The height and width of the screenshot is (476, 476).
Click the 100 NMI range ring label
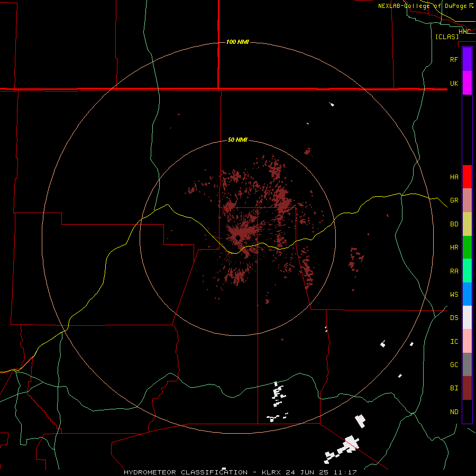coord(237,42)
